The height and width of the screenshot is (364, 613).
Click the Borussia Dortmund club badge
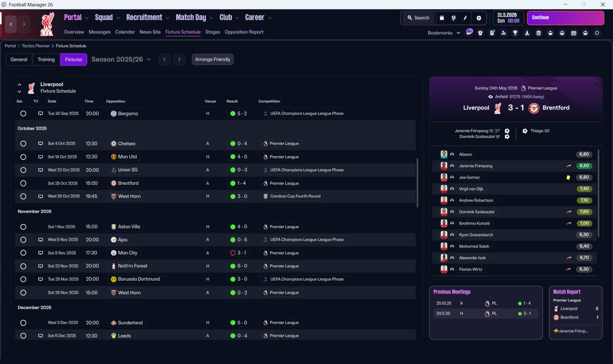[114, 279]
